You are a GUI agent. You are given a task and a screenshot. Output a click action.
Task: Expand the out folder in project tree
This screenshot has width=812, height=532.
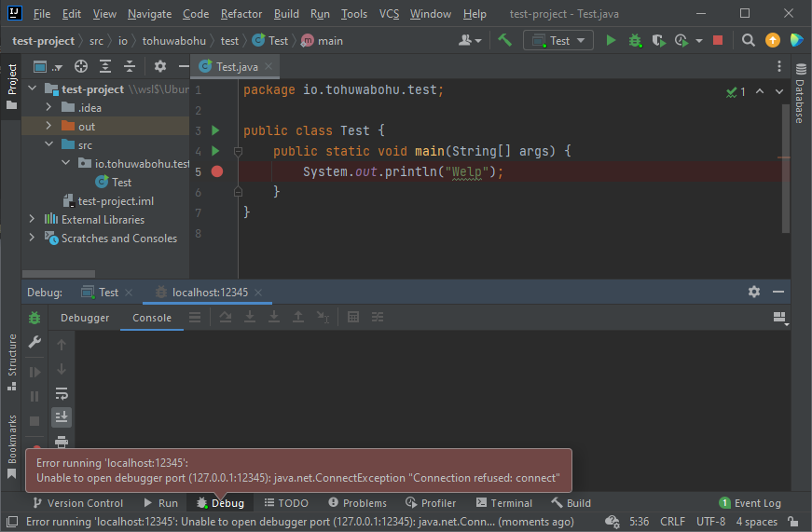pyautogui.click(x=48, y=127)
